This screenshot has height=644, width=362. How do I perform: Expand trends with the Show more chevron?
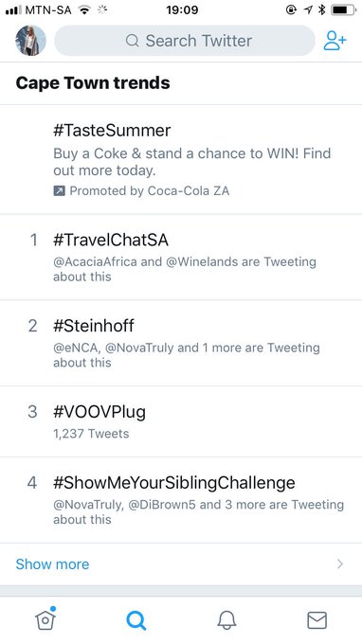pos(340,564)
